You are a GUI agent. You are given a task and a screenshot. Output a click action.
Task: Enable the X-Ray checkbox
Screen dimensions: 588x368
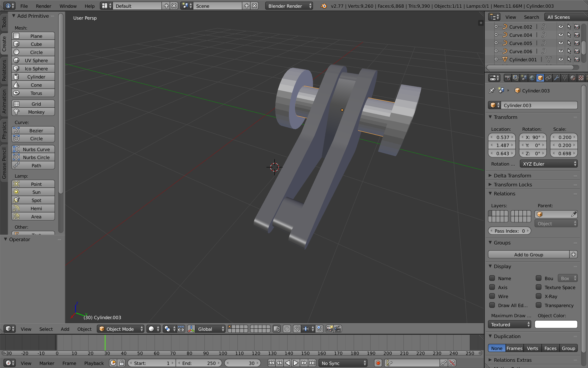pyautogui.click(x=539, y=296)
